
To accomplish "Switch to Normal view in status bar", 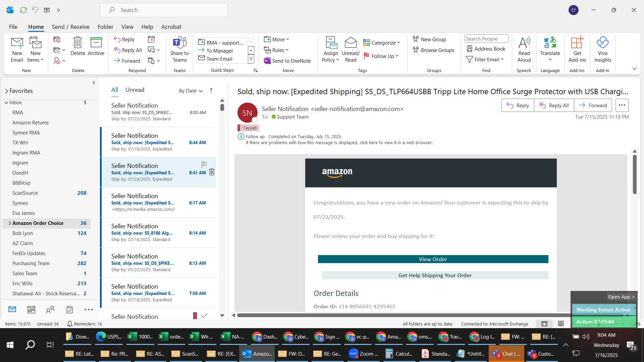I will point(544,324).
